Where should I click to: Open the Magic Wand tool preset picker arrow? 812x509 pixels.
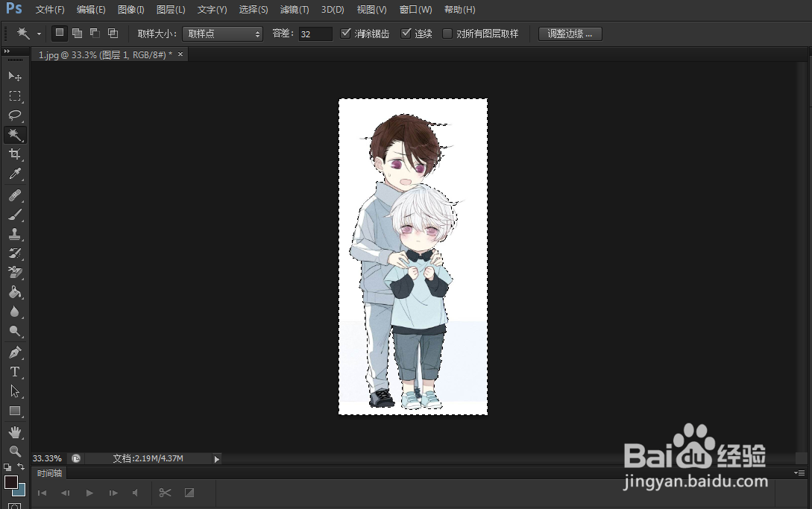[x=39, y=34]
